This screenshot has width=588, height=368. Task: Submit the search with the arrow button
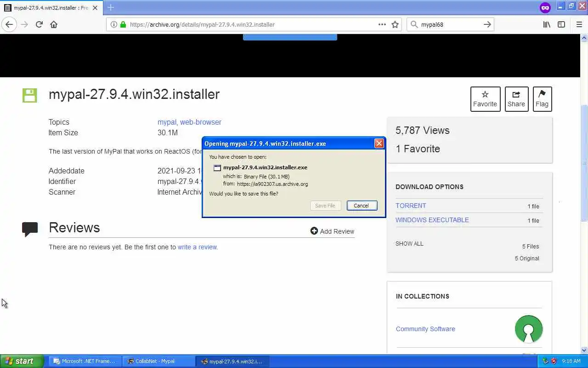tap(487, 24)
